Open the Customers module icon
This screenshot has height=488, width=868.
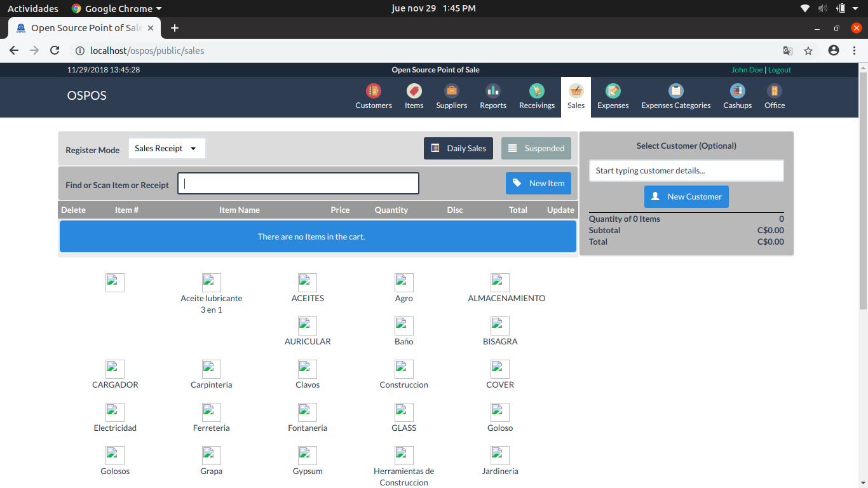tap(374, 95)
